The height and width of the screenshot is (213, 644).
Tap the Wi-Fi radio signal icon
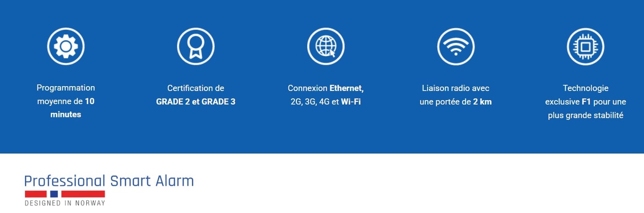(456, 46)
